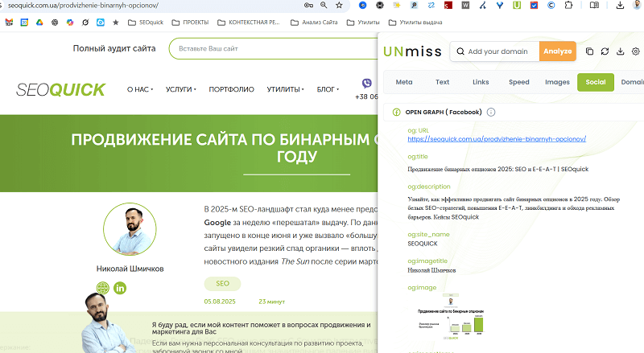Expand the 'УТИЛИТЫ' site menu
The image size is (644, 353).
(x=286, y=89)
